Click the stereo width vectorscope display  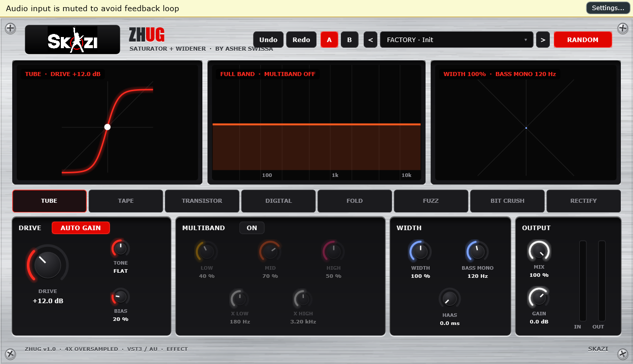point(526,123)
